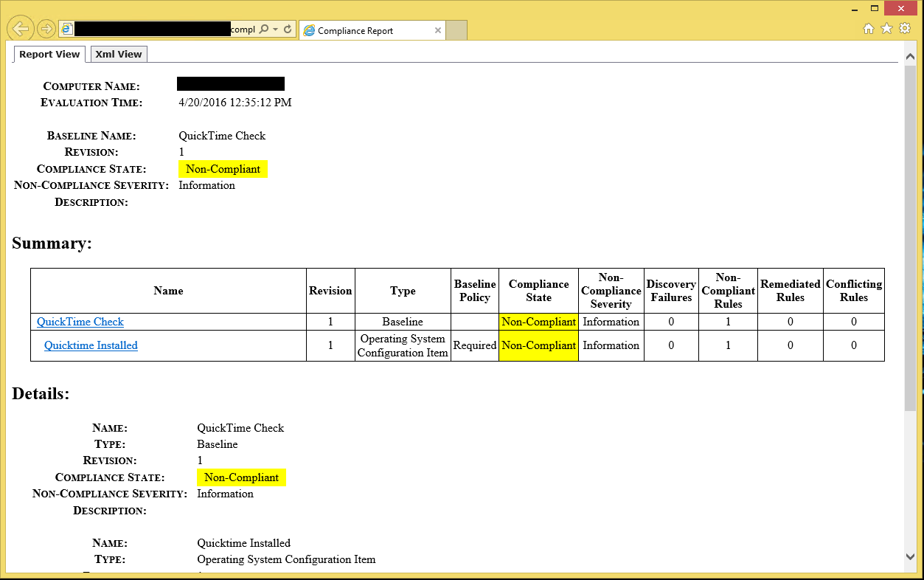Click the QuickTime Check baseline name value at the top

click(222, 136)
